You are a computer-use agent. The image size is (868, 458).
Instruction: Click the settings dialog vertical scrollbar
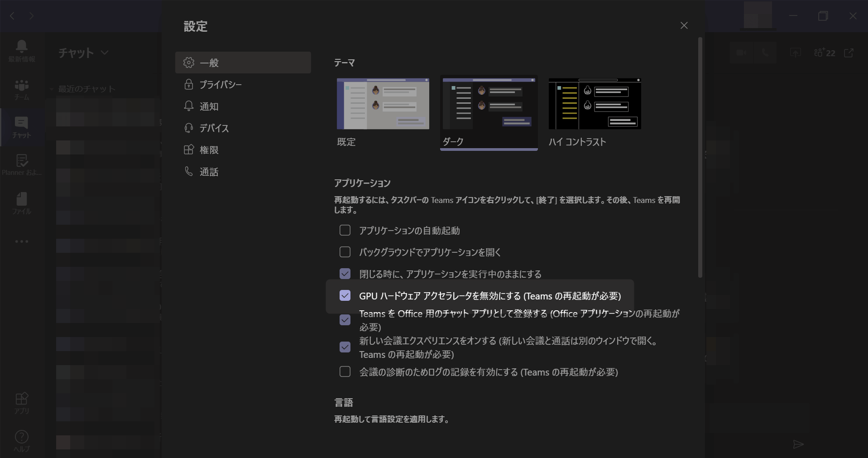700,157
